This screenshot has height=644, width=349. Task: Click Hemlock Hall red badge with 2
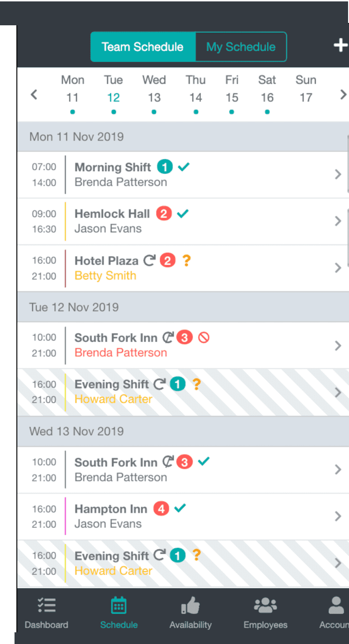pyautogui.click(x=163, y=214)
